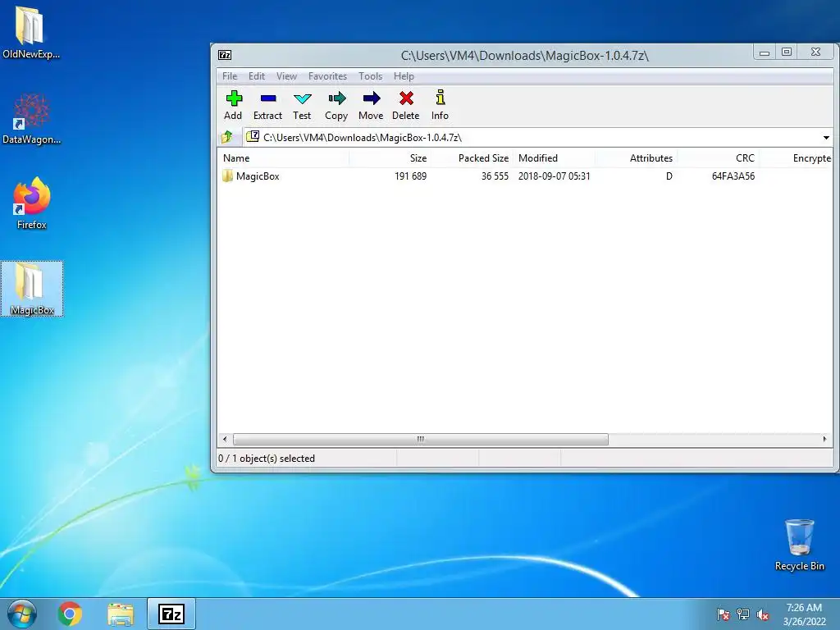
Task: Open the Edit menu
Action: pos(257,76)
